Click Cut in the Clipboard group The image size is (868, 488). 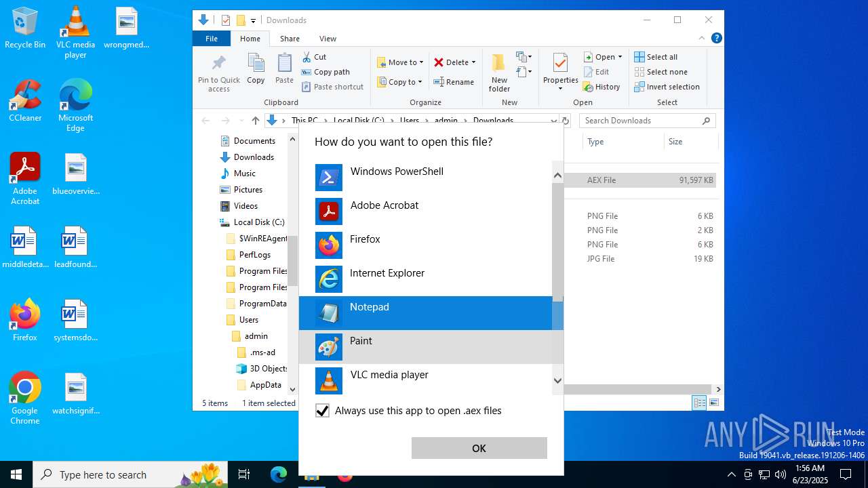coord(314,57)
